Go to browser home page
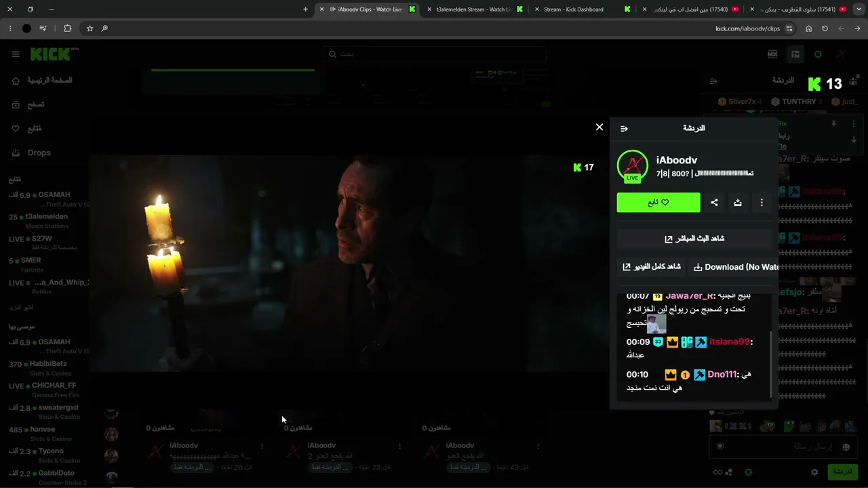 tap(808, 28)
